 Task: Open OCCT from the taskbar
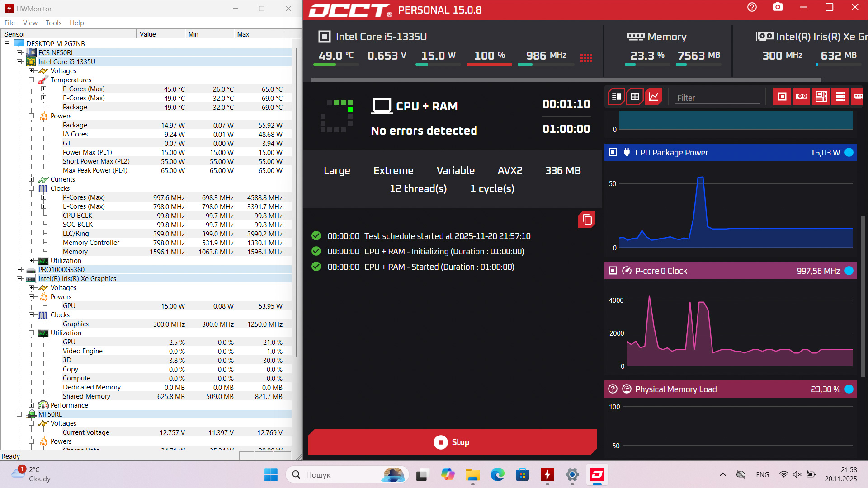597,474
